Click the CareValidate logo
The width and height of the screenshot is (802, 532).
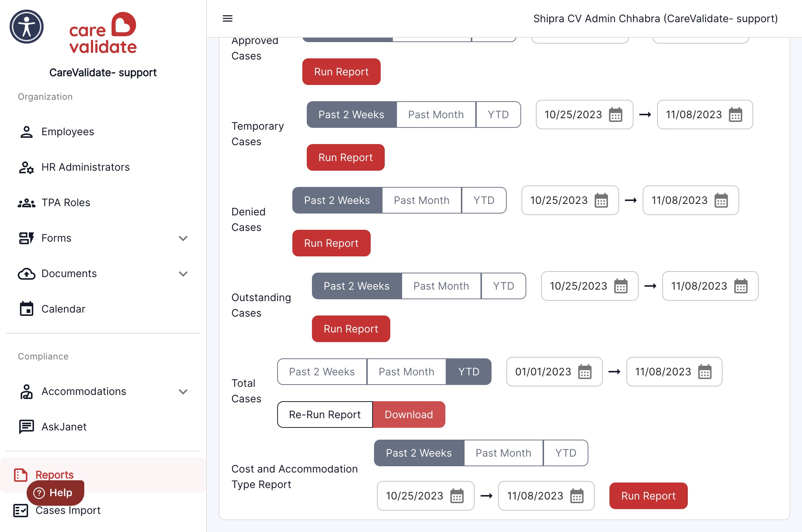(x=103, y=33)
